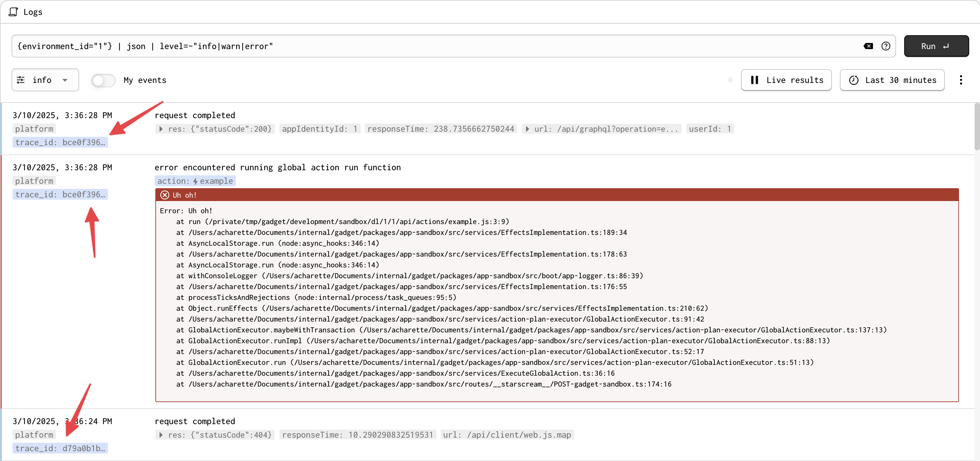The height and width of the screenshot is (461, 980).
Task: Click the error X icon beside Uh oh!
Action: coord(165,195)
